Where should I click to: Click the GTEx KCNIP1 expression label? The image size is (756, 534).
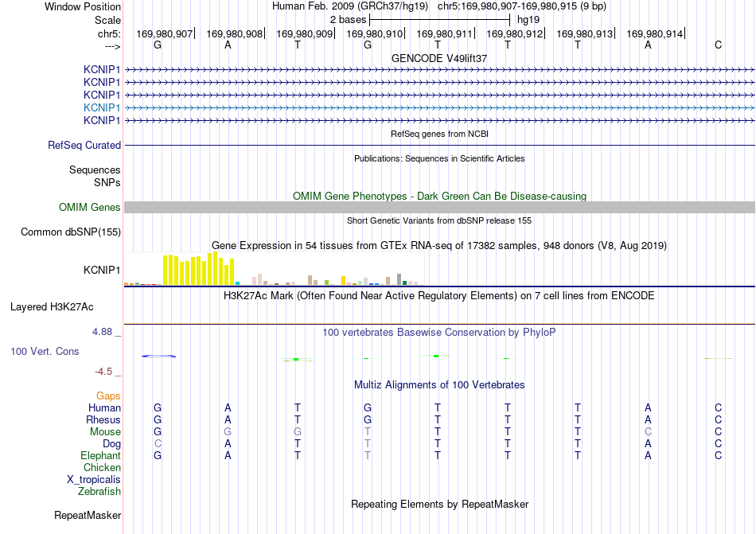tap(102, 270)
